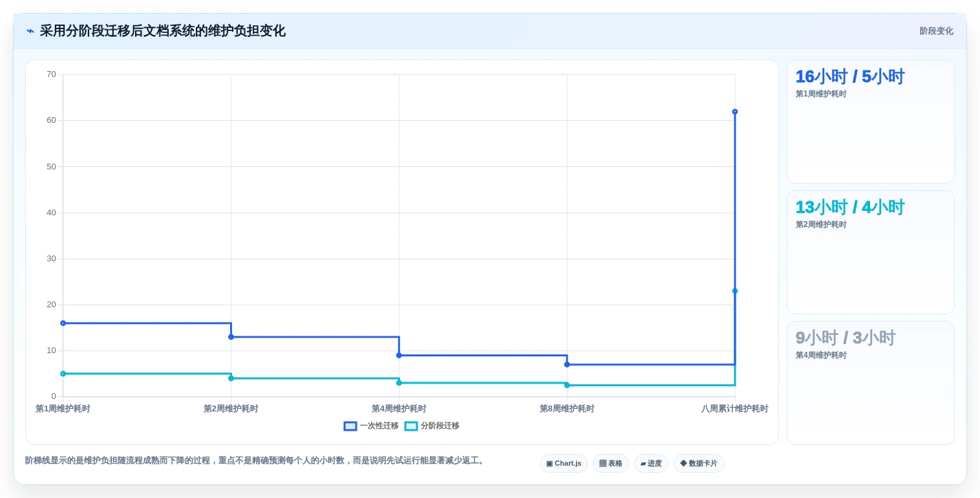Click the lightning icon beside the title
This screenshot has height=498, width=980.
(30, 31)
